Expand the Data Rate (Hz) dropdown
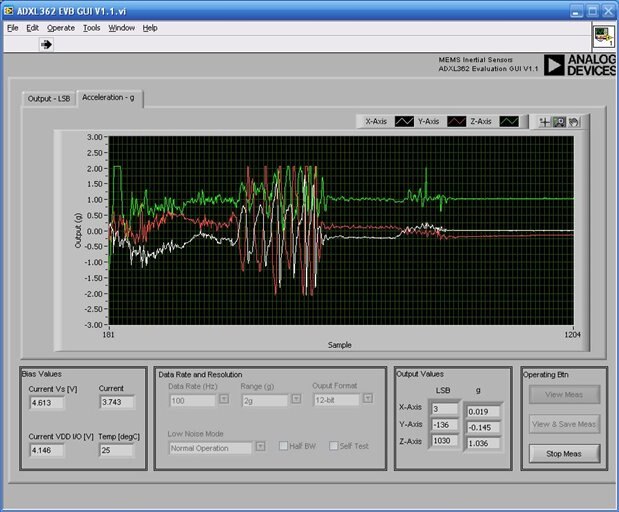The height and width of the screenshot is (512, 619). click(223, 400)
